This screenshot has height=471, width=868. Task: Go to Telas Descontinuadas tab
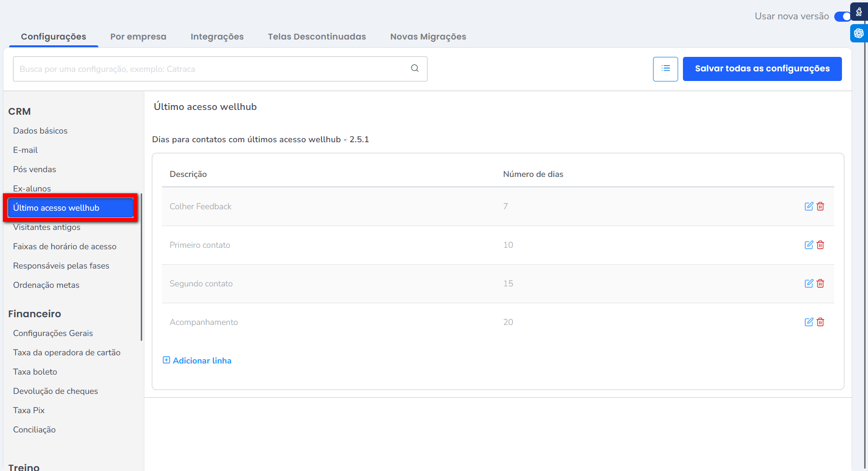317,37
